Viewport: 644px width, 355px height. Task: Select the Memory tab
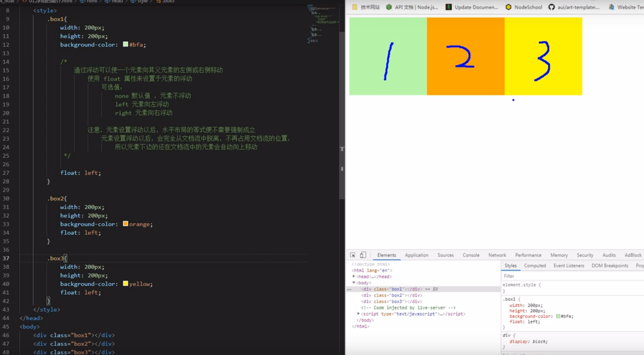pyautogui.click(x=559, y=255)
